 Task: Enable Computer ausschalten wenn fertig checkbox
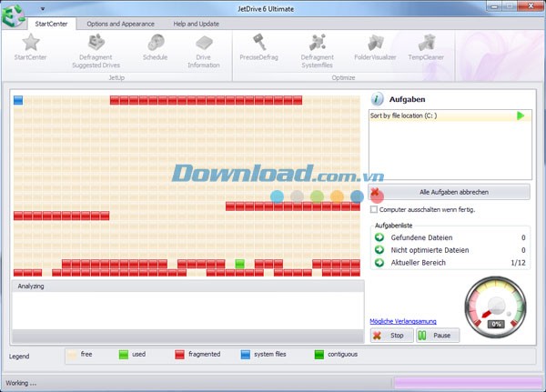[x=374, y=209]
